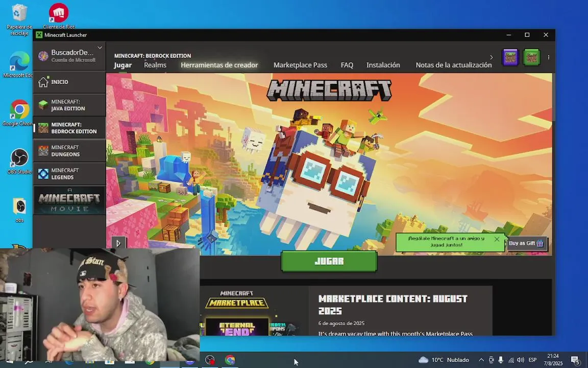Open Microsoft Edge desktop shortcut
The height and width of the screenshot is (368, 588).
click(x=18, y=64)
